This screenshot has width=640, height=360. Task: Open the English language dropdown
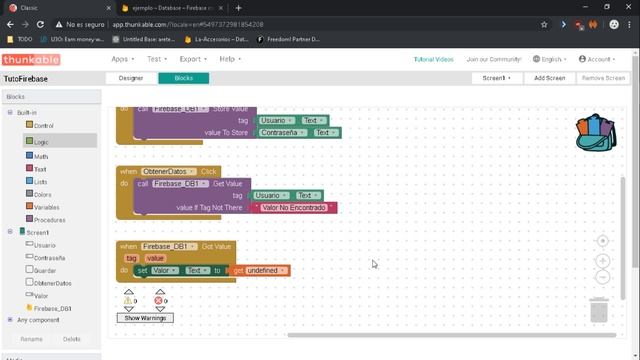click(x=550, y=59)
